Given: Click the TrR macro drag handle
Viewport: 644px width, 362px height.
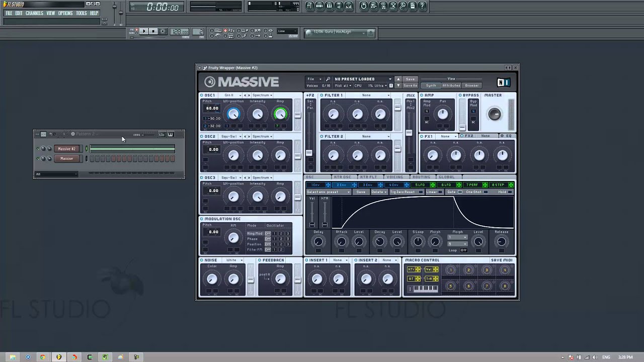Looking at the screenshot, I should pyautogui.click(x=435, y=279).
